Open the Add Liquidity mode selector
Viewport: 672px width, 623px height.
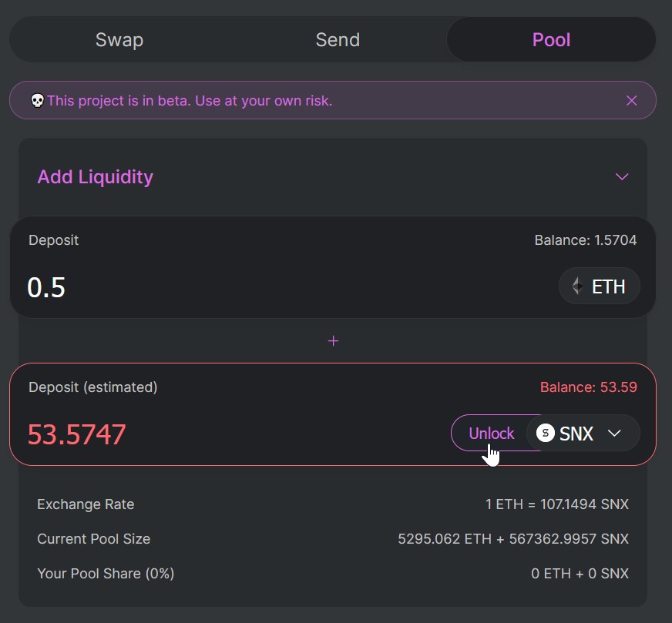(x=333, y=177)
